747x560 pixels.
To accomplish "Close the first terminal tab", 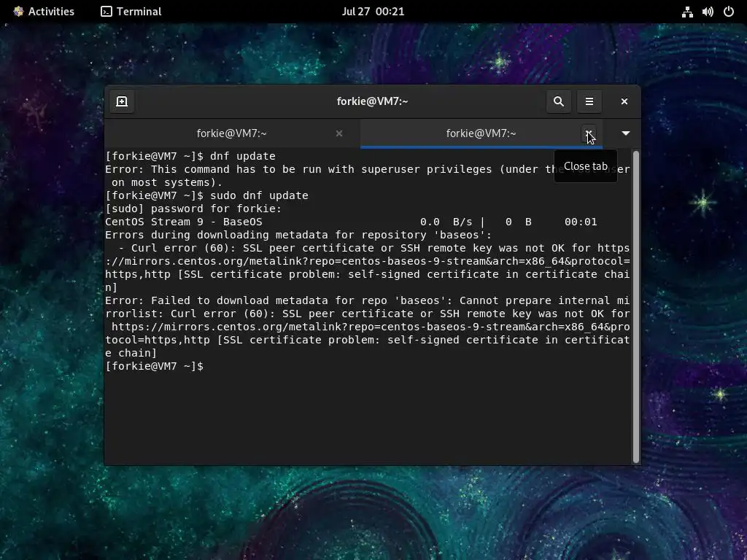I will 339,133.
